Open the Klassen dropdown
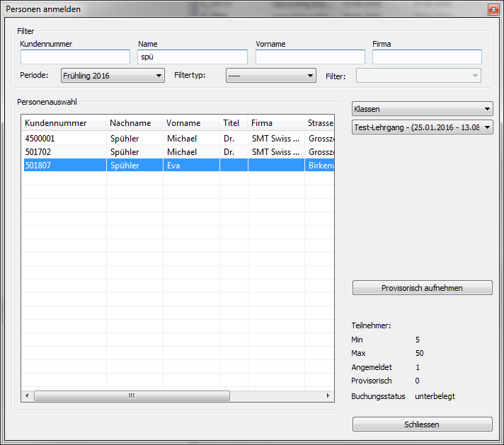This screenshot has height=445, width=504. coord(422,109)
